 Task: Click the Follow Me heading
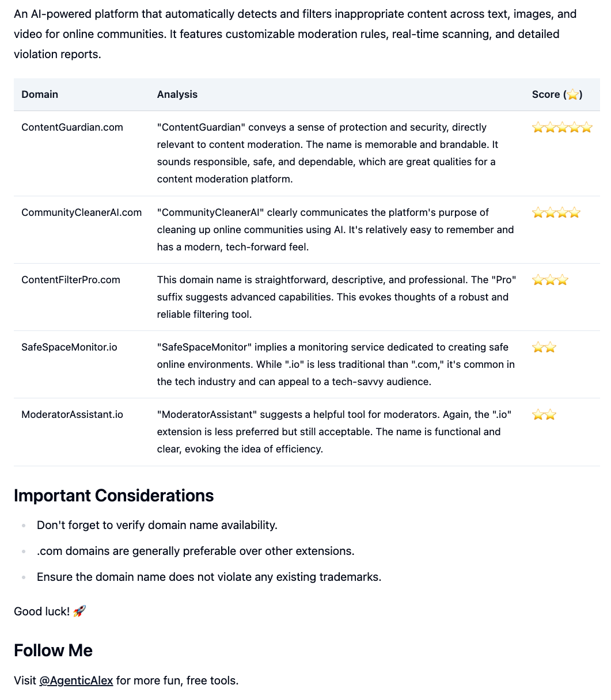(x=53, y=650)
